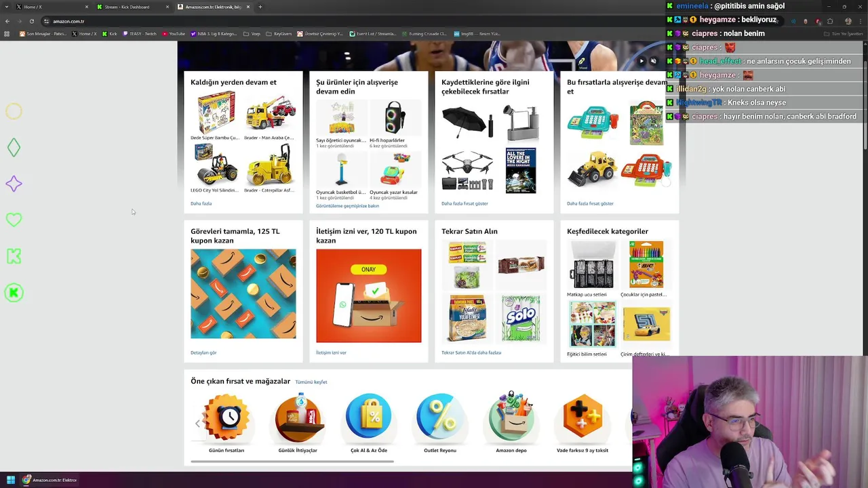
Task: Open Bruder - Man Araba Çekici product
Action: pyautogui.click(x=270, y=117)
